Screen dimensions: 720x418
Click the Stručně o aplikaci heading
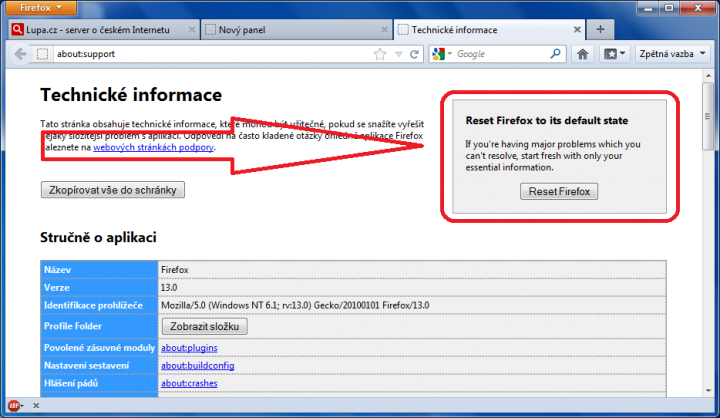pos(98,237)
